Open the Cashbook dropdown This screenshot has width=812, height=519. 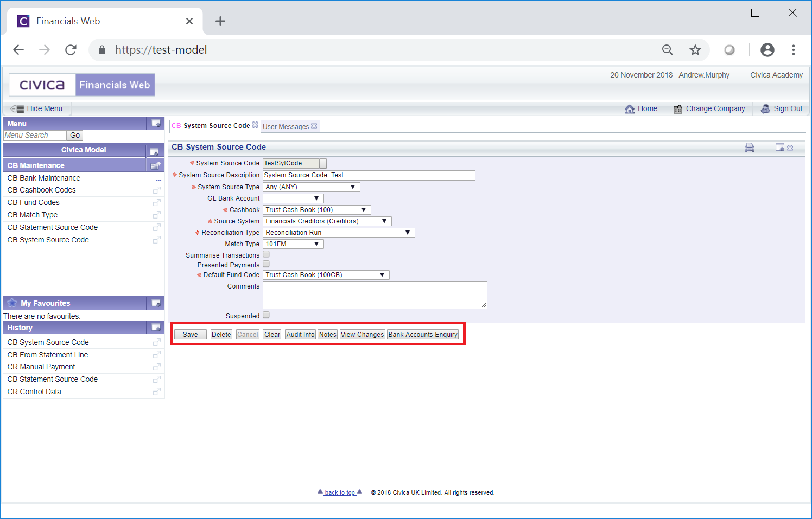[x=317, y=210]
